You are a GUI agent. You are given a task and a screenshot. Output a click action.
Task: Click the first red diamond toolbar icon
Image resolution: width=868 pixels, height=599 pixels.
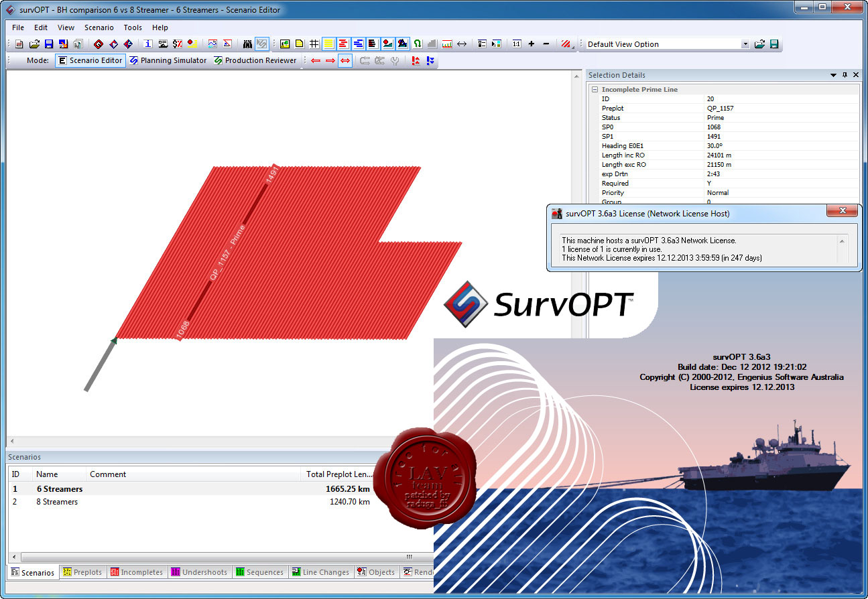pyautogui.click(x=99, y=44)
